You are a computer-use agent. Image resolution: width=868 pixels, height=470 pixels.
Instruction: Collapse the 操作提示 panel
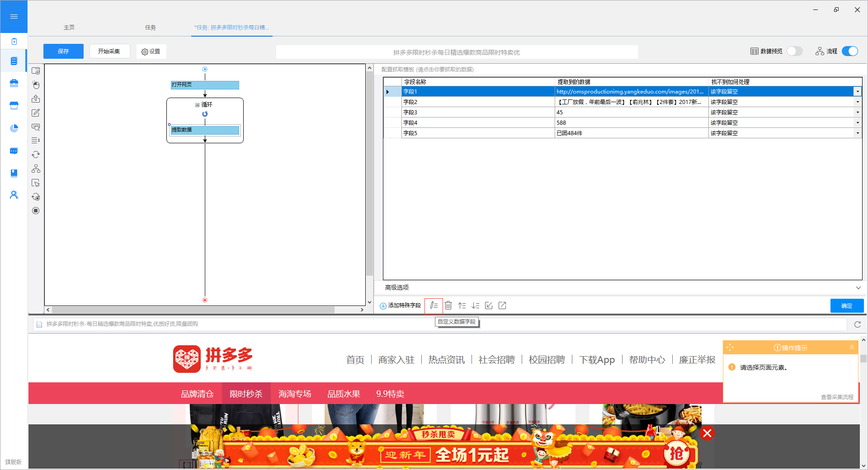click(x=852, y=348)
